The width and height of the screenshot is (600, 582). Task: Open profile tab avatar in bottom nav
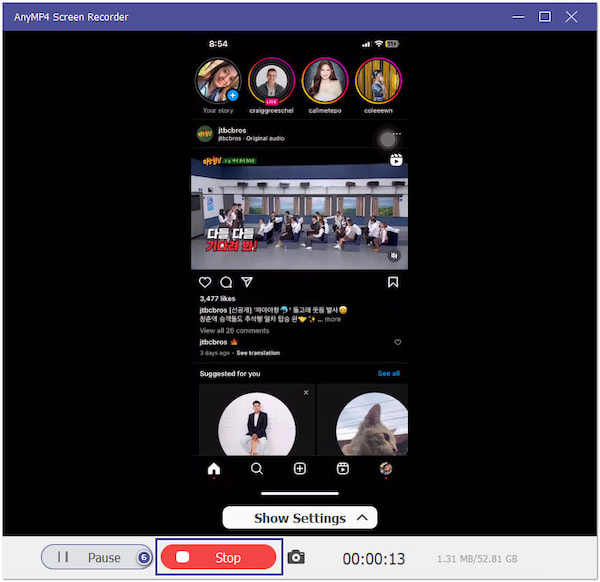tap(386, 468)
